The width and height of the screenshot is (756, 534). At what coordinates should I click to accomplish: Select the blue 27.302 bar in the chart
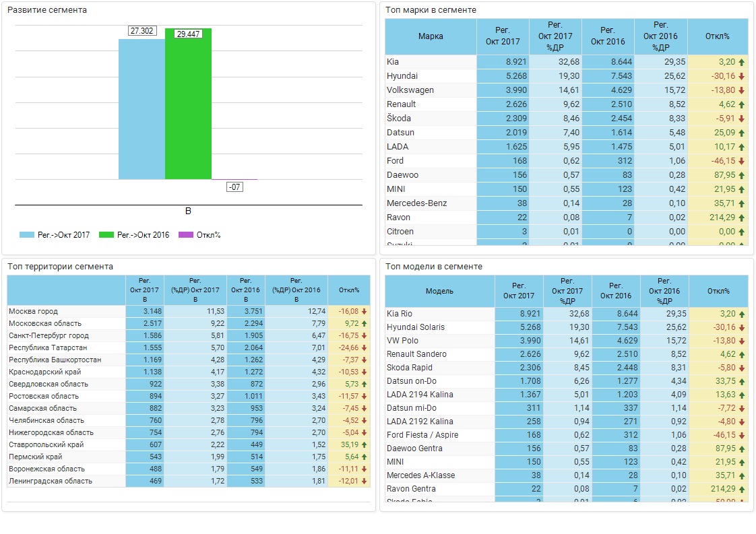141,109
